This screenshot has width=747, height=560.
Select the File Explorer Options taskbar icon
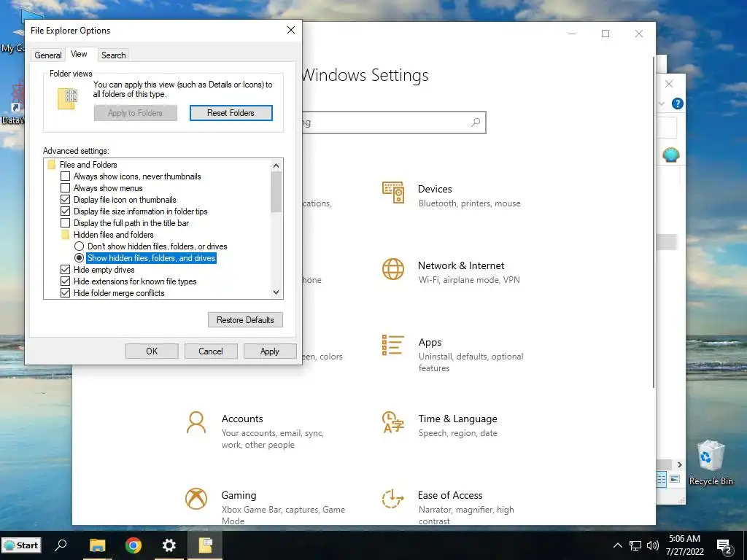(x=205, y=545)
